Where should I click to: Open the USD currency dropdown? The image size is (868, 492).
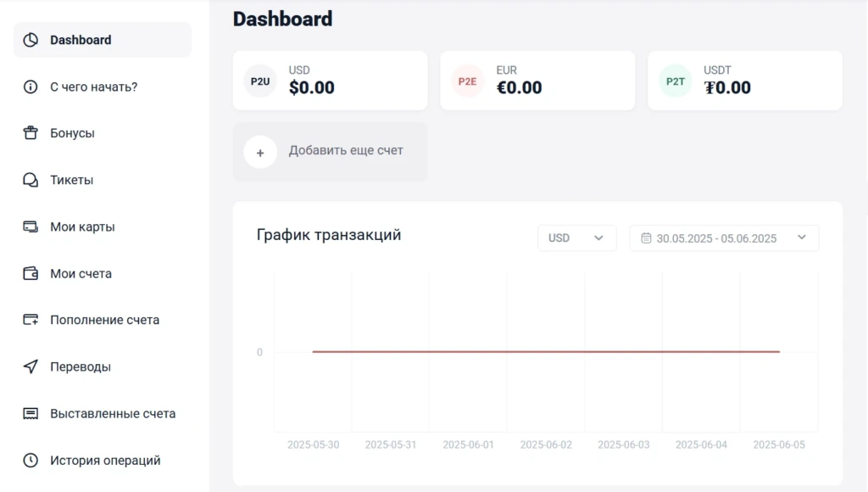pos(576,238)
